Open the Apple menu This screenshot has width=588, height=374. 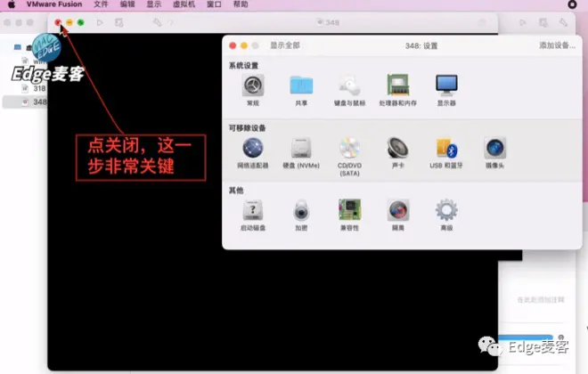coord(12,4)
